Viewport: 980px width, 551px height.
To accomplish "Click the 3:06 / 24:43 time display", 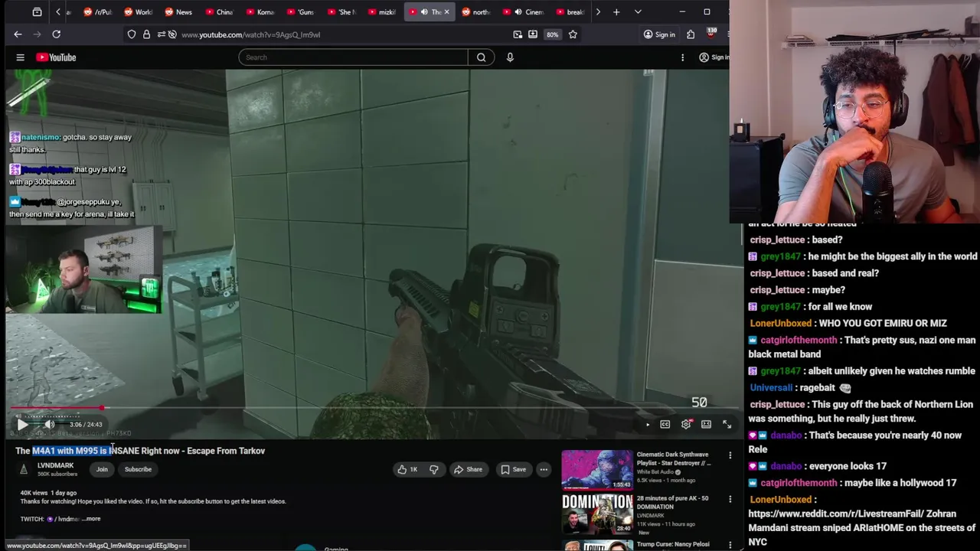I will 85,425.
